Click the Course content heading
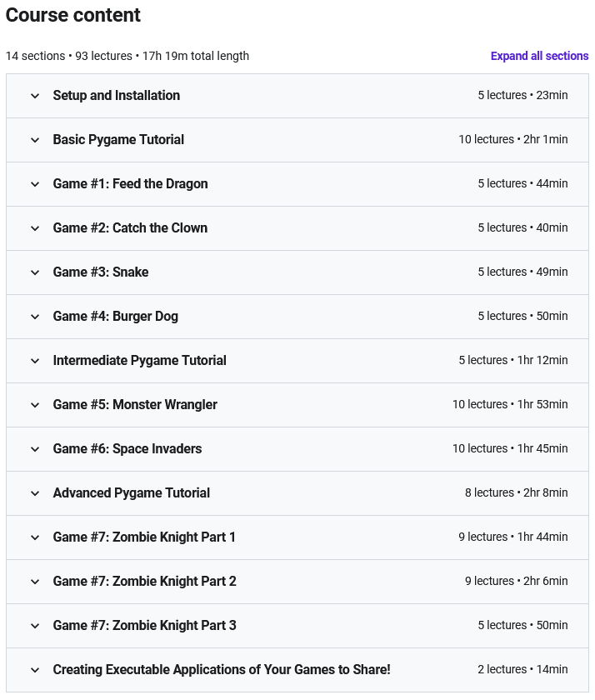The width and height of the screenshot is (595, 700). tap(73, 15)
